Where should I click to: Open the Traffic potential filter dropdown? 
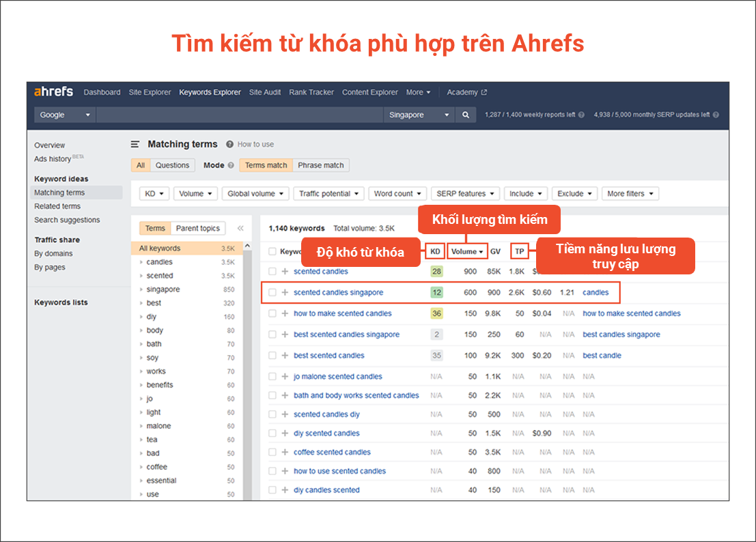(x=328, y=194)
